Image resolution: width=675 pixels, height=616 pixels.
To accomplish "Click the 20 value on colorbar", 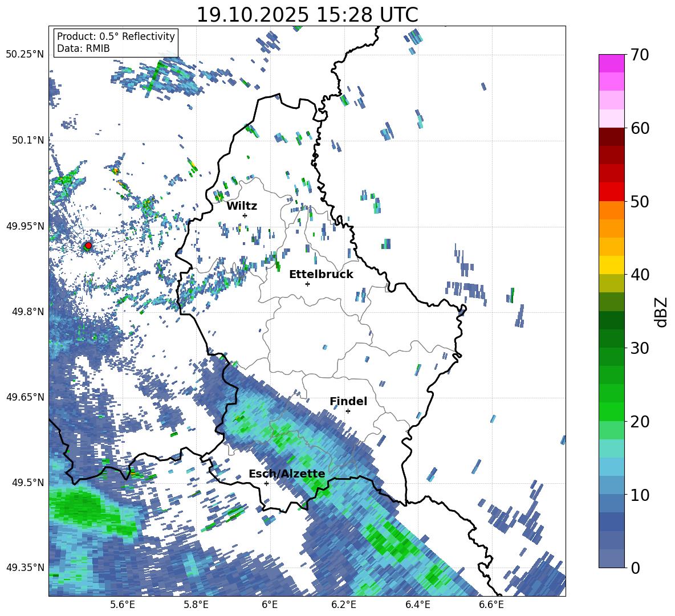I will pos(640,422).
